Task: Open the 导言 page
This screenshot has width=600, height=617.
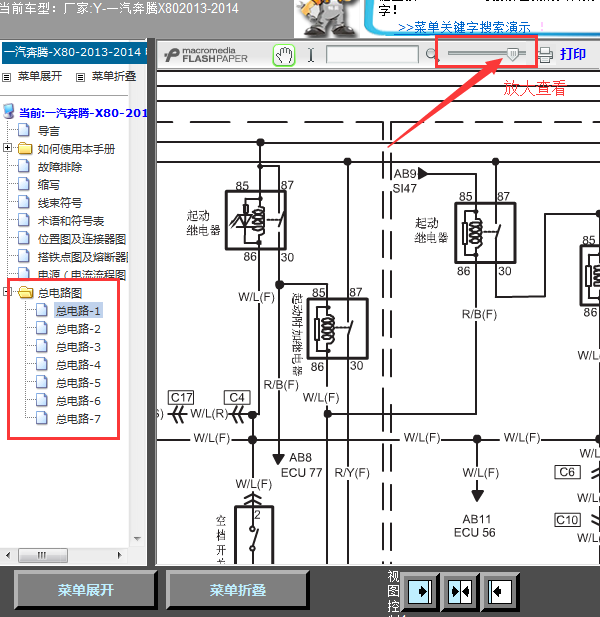Action: 48,131
